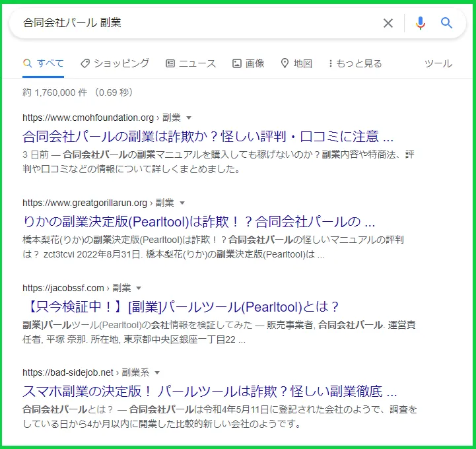Image resolution: width=476 pixels, height=449 pixels.
Task: Click the URL https://jacobssf.com
Action: click(63, 288)
